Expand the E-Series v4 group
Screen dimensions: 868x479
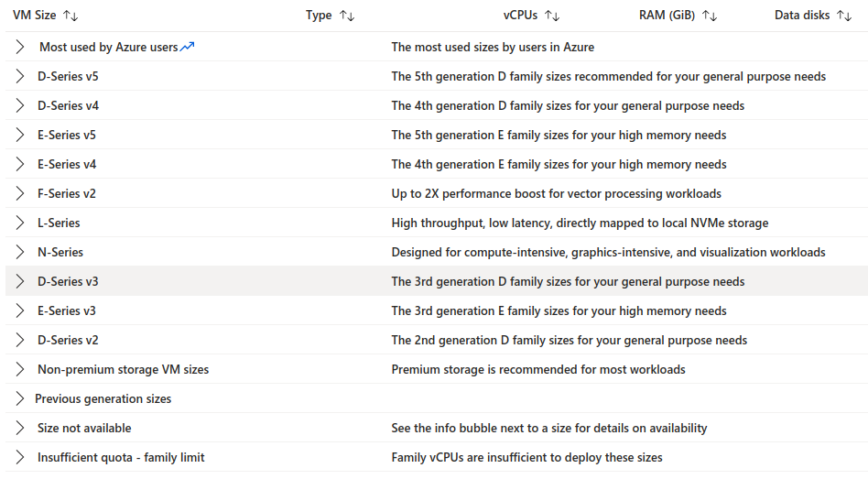pos(20,164)
